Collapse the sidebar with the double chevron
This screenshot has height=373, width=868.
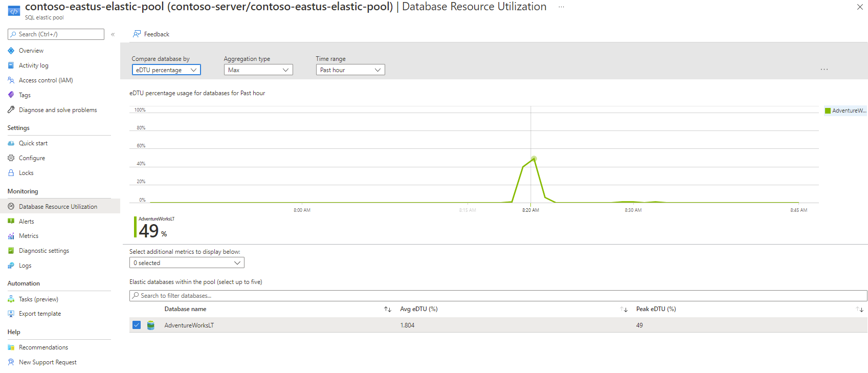tap(113, 34)
